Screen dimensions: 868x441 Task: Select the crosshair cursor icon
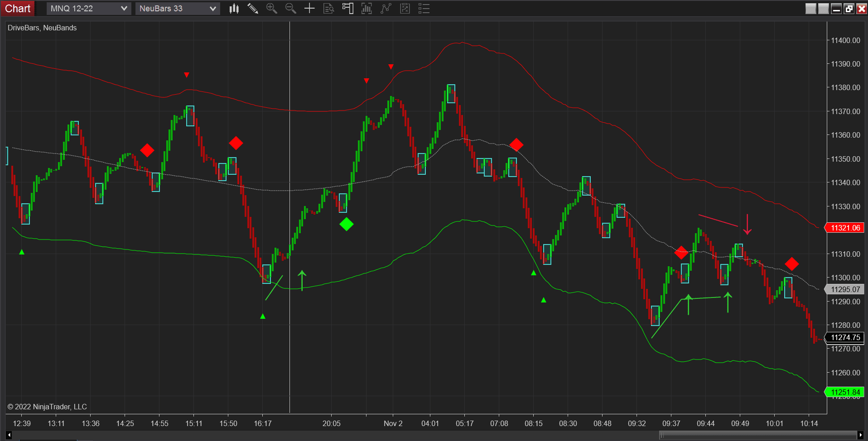point(309,8)
